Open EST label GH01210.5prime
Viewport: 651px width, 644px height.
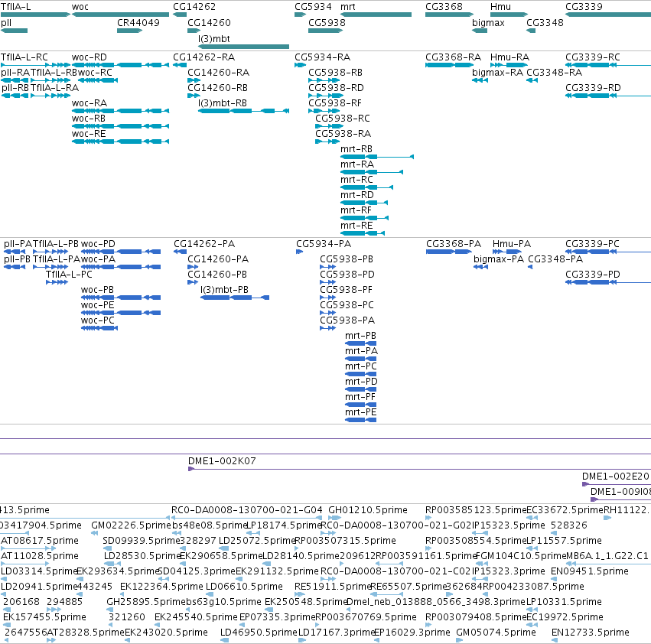(x=368, y=510)
